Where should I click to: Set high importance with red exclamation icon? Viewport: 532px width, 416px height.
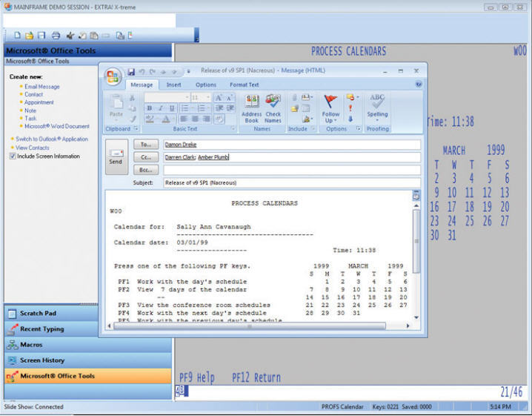tap(350, 108)
